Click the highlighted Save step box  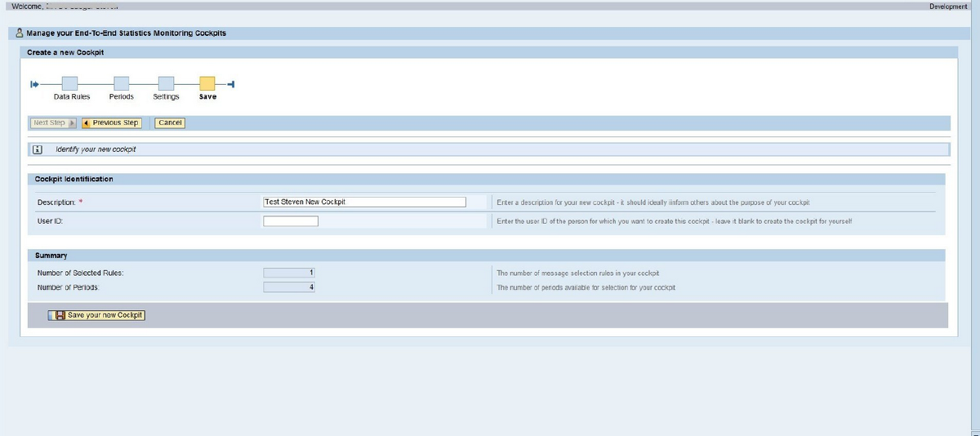click(x=207, y=83)
